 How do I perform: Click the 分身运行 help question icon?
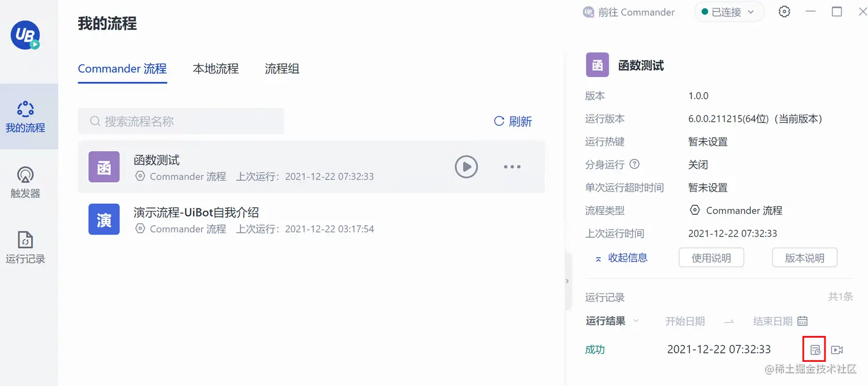pos(634,164)
